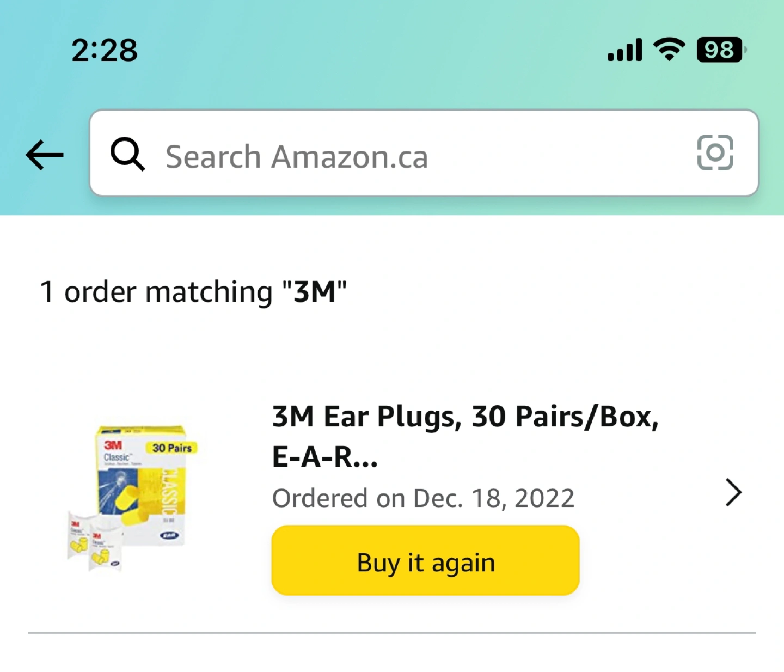This screenshot has width=784, height=672.
Task: Click the red 3M logo on product box
Action: point(113,445)
